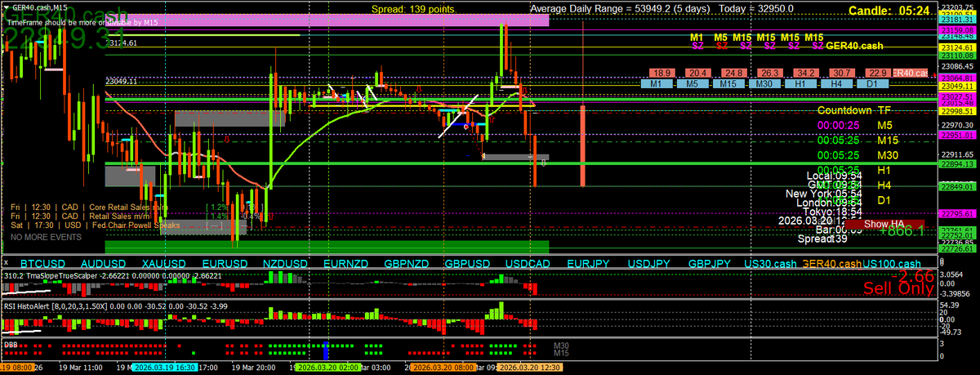The width and height of the screenshot is (980, 375).
Task: Click the 22998.51 yellow price label
Action: click(956, 111)
